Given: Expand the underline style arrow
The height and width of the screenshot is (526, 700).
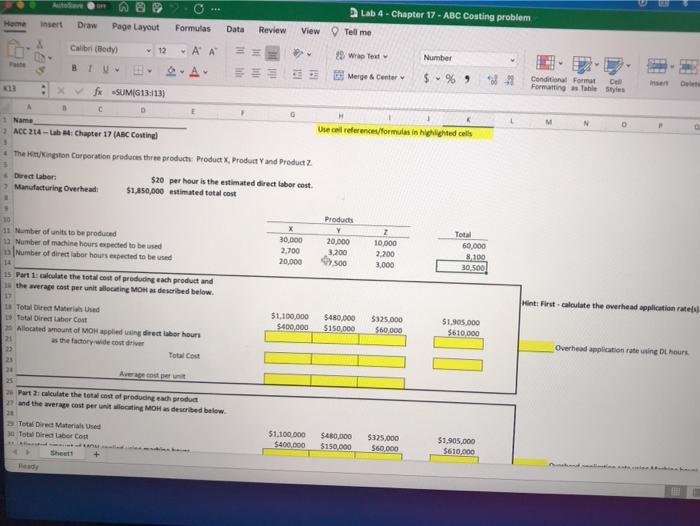Looking at the screenshot, I should [117, 70].
